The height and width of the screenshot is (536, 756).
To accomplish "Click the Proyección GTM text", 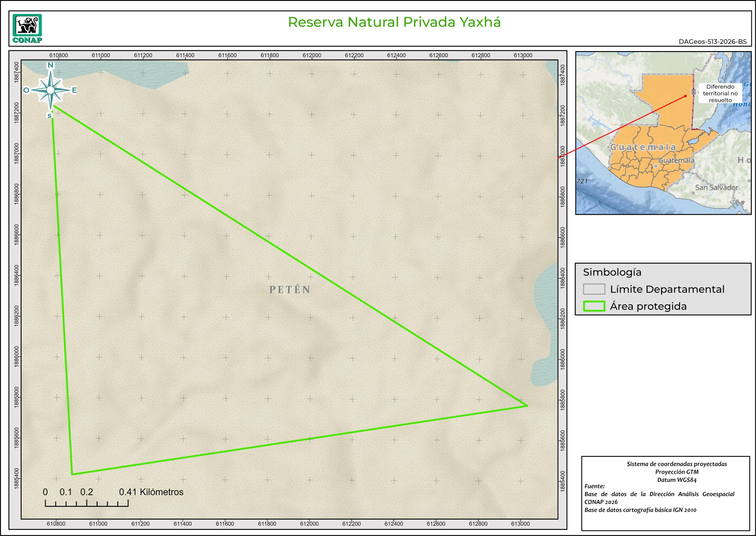I will pos(677,472).
